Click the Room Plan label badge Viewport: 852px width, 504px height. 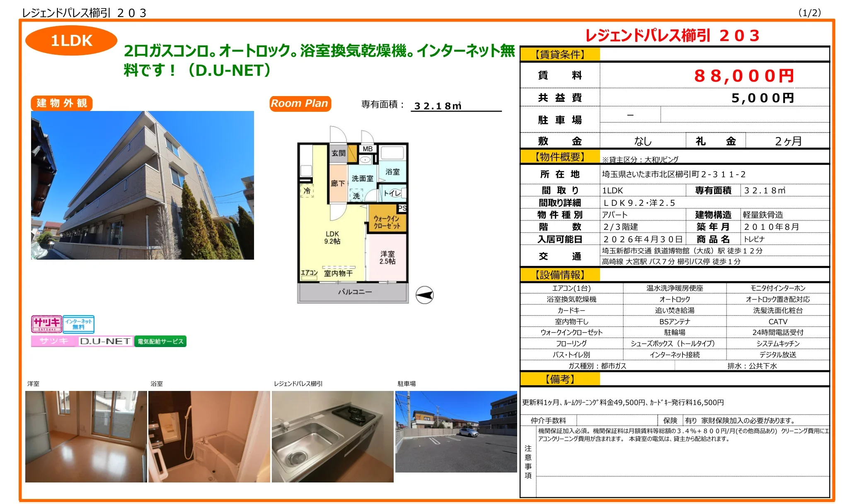pyautogui.click(x=300, y=104)
